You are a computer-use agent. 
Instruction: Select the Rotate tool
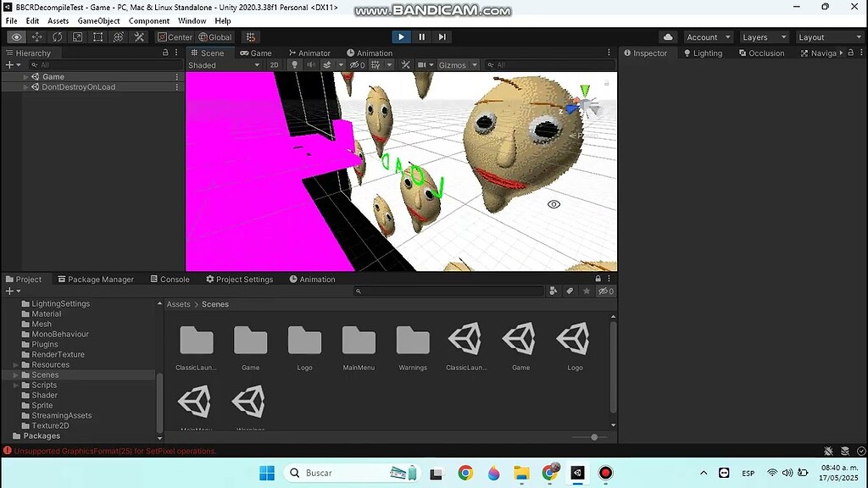pyautogui.click(x=56, y=36)
